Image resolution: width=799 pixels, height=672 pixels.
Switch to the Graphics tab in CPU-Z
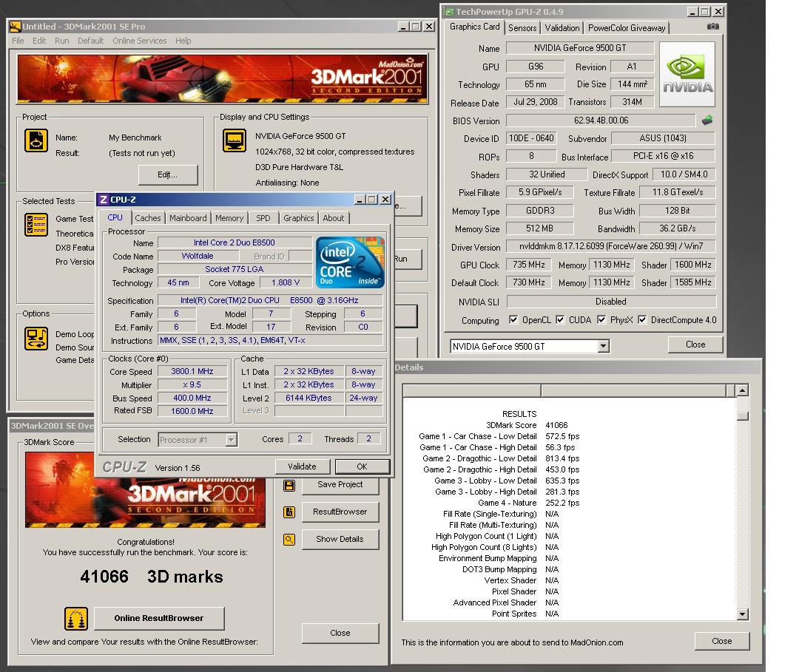pyautogui.click(x=299, y=218)
